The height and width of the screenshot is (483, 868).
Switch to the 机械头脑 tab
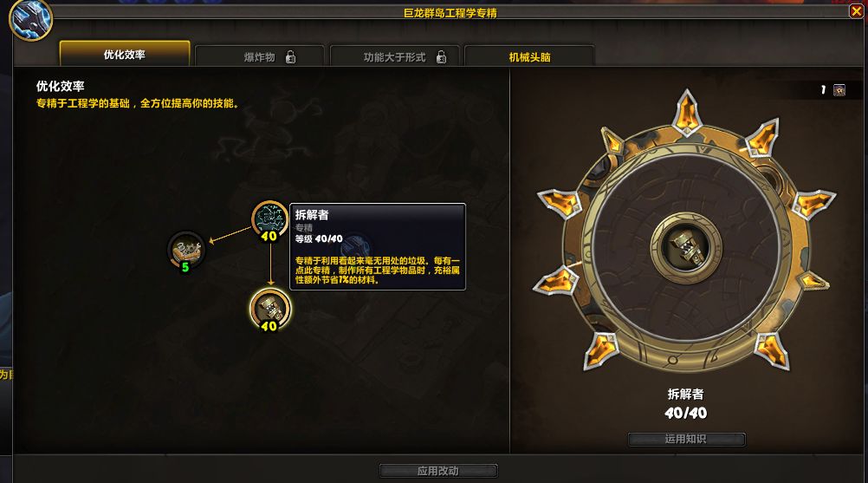click(530, 56)
